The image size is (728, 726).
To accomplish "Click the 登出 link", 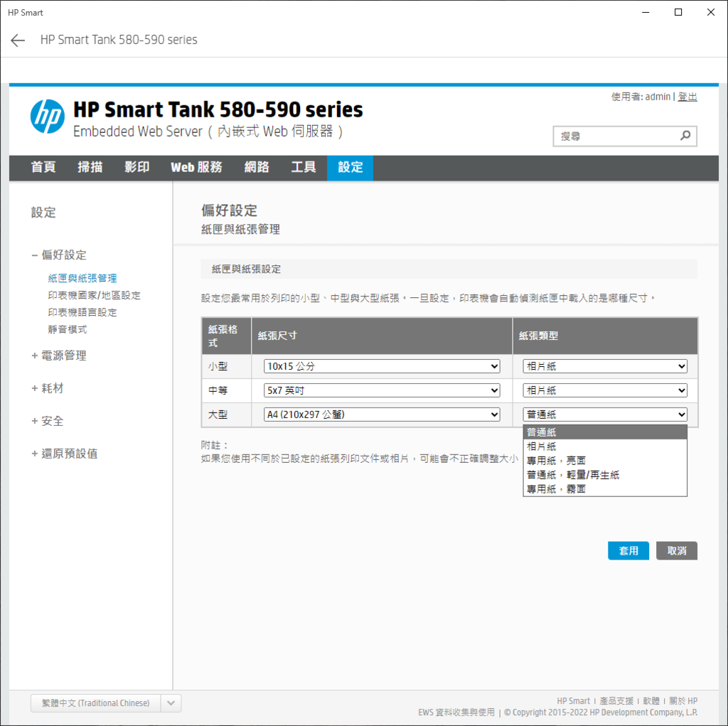I will coord(687,97).
